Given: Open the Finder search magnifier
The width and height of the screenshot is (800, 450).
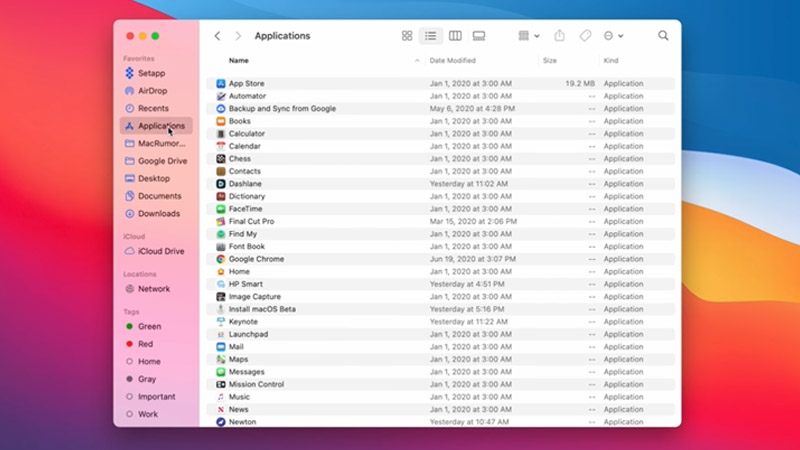Looking at the screenshot, I should (663, 36).
